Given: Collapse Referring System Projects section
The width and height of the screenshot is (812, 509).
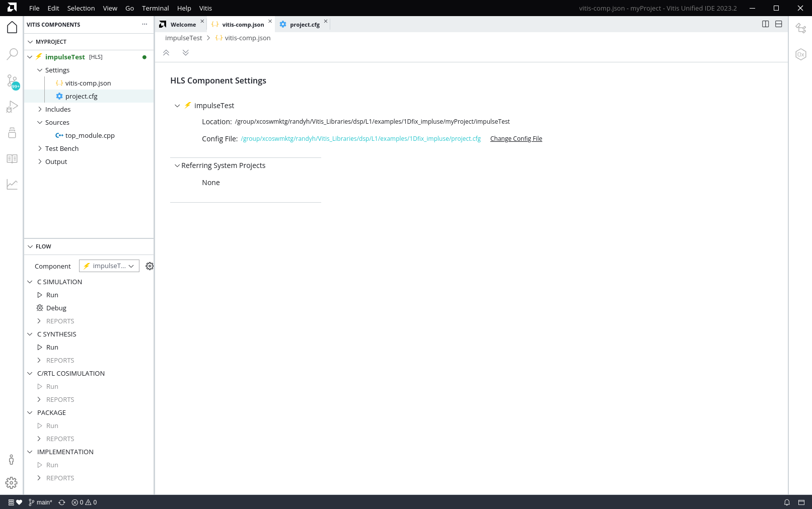Looking at the screenshot, I should click(x=177, y=165).
